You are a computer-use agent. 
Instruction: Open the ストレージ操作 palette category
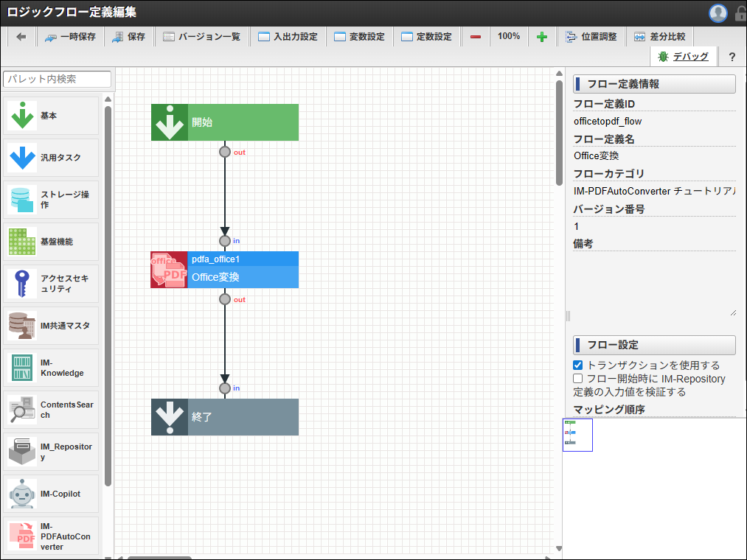(51, 200)
